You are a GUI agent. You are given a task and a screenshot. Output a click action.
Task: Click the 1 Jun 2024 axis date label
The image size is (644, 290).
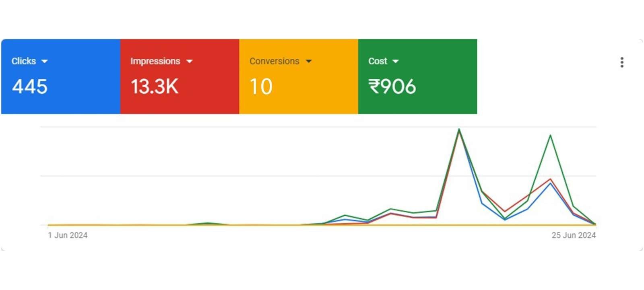68,235
